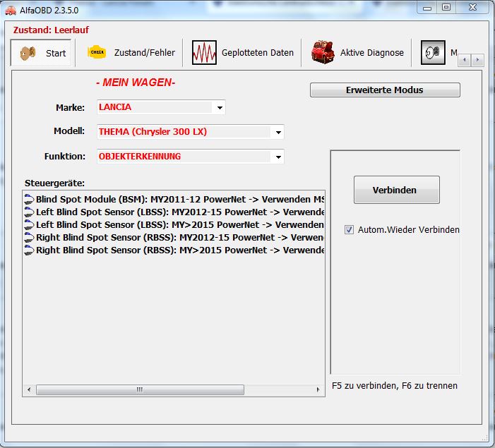495x448 pixels.
Task: Expand the Modell dropdown with THEMA
Action: tap(278, 132)
